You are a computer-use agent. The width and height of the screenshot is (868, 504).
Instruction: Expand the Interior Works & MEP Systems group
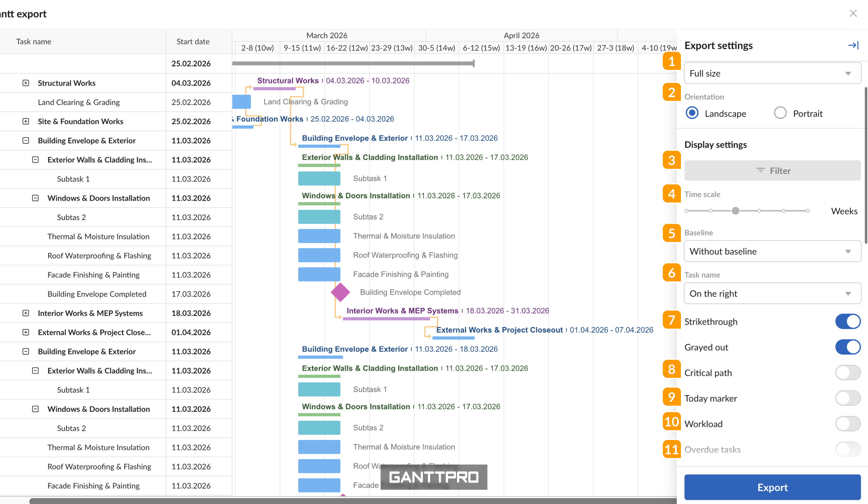click(26, 313)
